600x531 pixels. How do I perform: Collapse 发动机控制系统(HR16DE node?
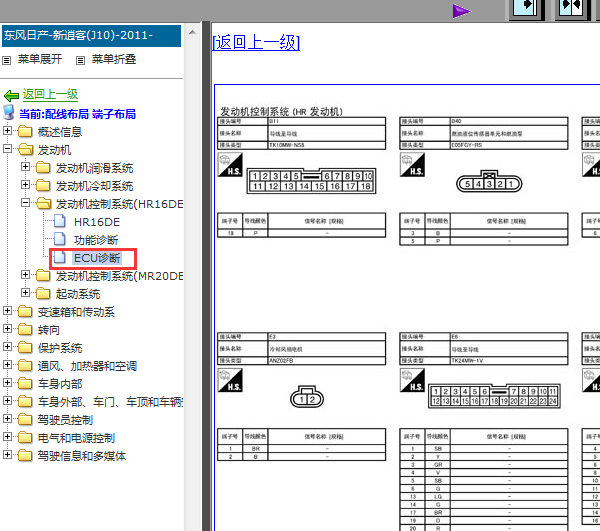[x=25, y=202]
